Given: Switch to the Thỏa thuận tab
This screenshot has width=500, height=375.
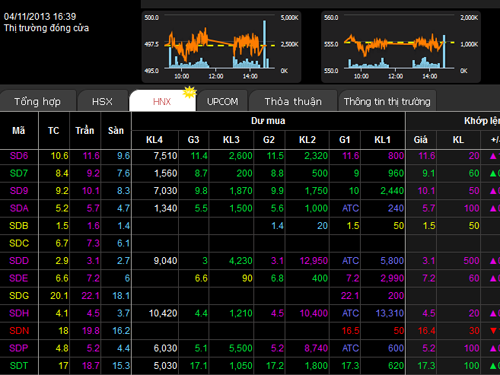Looking at the screenshot, I should click(293, 101).
